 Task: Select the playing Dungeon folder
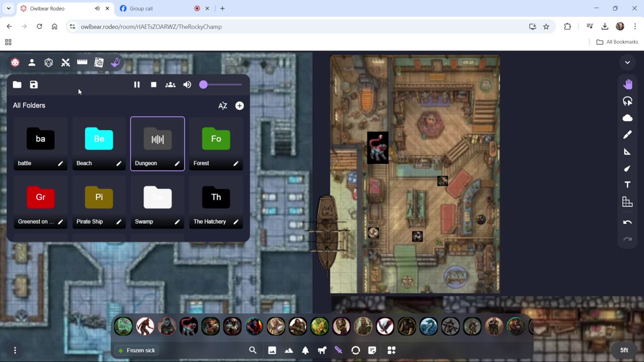pyautogui.click(x=157, y=144)
